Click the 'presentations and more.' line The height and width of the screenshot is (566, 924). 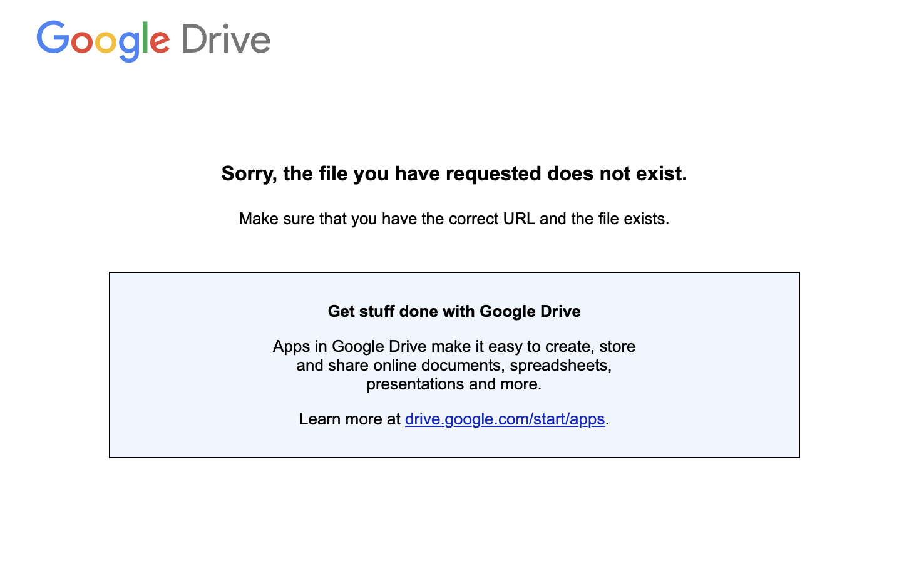coord(454,384)
